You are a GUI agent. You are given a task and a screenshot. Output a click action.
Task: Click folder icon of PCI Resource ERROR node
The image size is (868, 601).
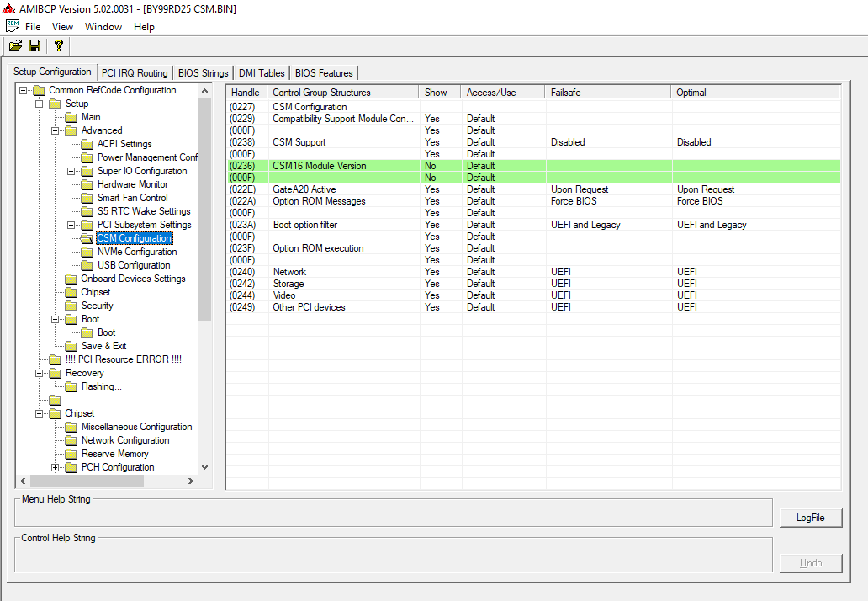[x=55, y=359]
